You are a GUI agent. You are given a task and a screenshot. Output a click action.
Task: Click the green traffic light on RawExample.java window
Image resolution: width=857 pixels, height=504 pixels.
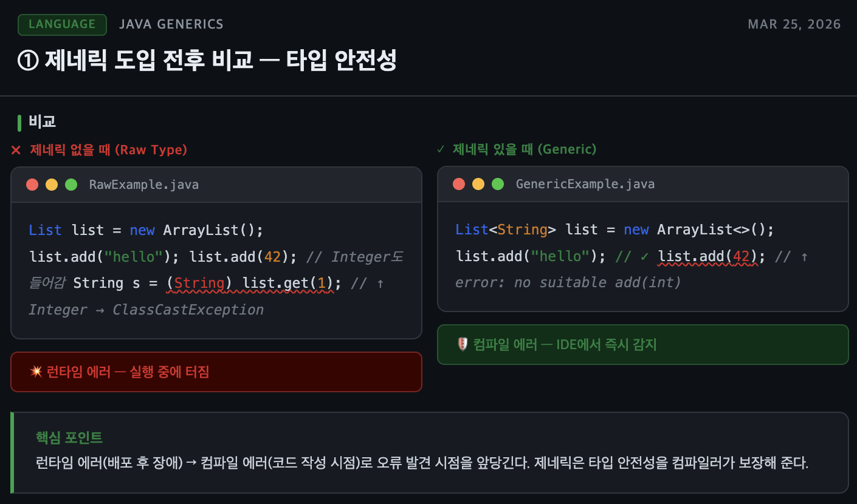click(x=72, y=185)
